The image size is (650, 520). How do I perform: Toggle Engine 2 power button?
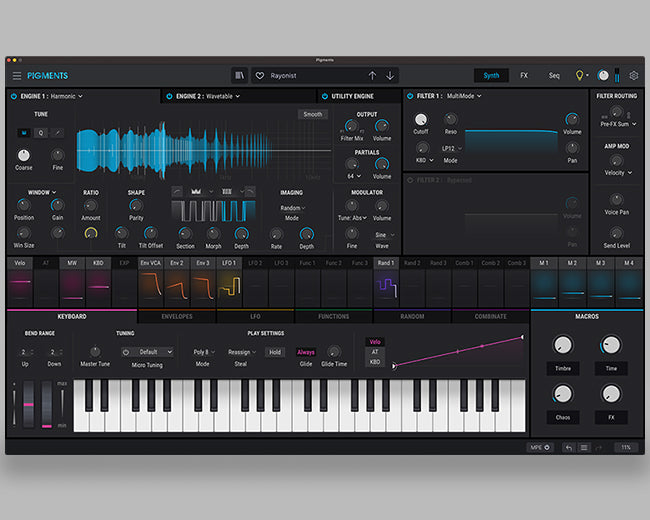tap(169, 96)
